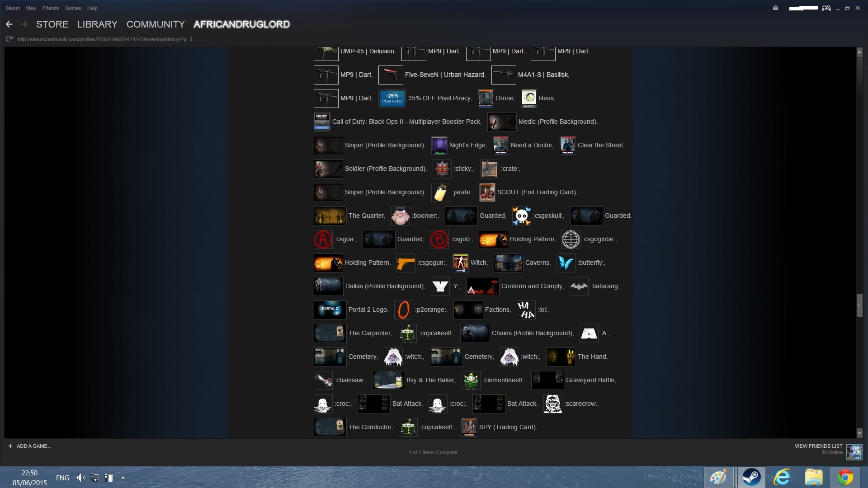Click the Portal 2 Logo background thumbnail

click(x=330, y=310)
